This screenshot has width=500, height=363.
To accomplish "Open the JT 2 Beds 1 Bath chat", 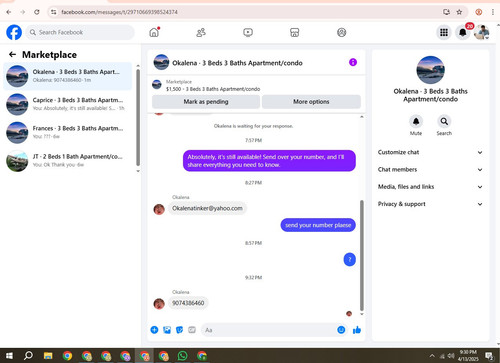I will [x=68, y=161].
